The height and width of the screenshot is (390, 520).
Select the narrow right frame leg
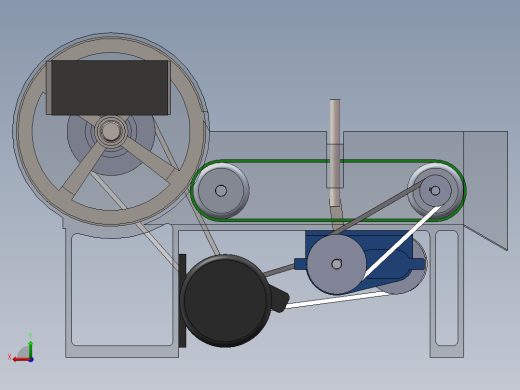[x=447, y=291]
